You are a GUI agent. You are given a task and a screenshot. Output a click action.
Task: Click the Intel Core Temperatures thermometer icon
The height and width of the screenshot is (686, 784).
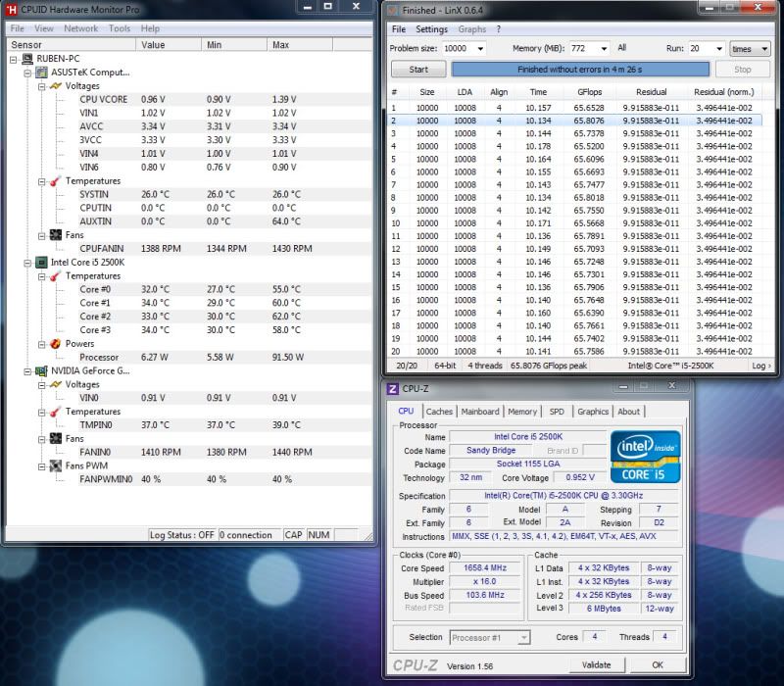point(56,276)
